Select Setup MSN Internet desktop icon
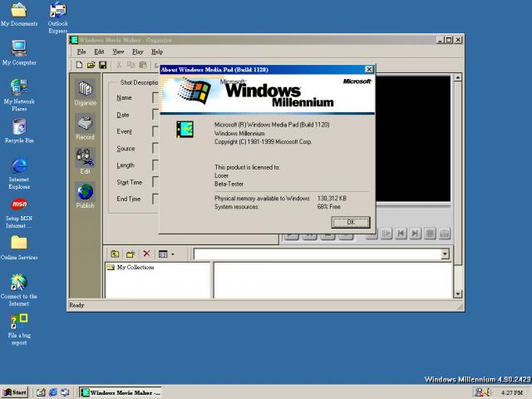The width and height of the screenshot is (532, 399). pos(19,213)
